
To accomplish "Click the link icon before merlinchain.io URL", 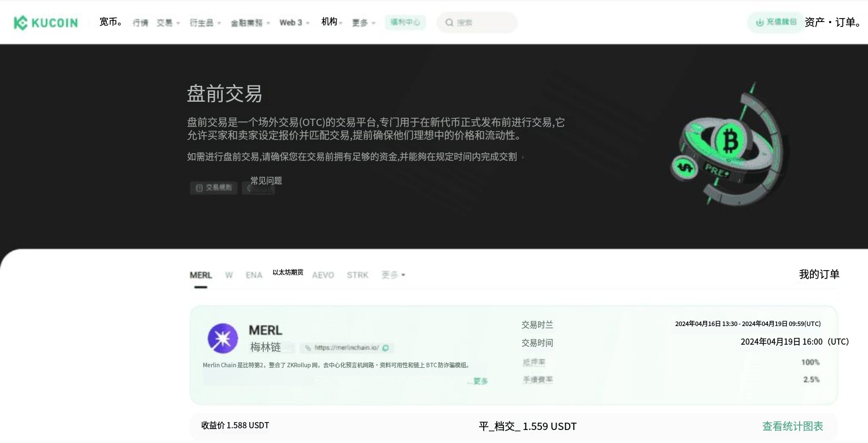I will pos(307,348).
